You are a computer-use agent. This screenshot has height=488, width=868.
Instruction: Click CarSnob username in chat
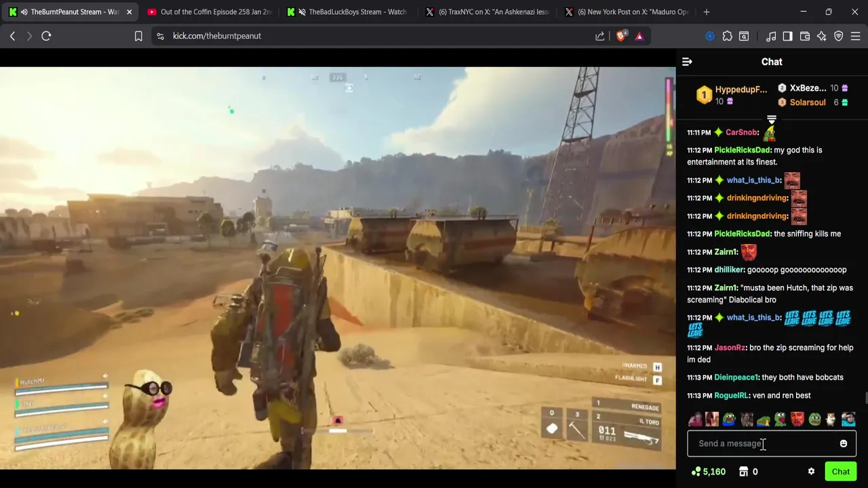(741, 132)
